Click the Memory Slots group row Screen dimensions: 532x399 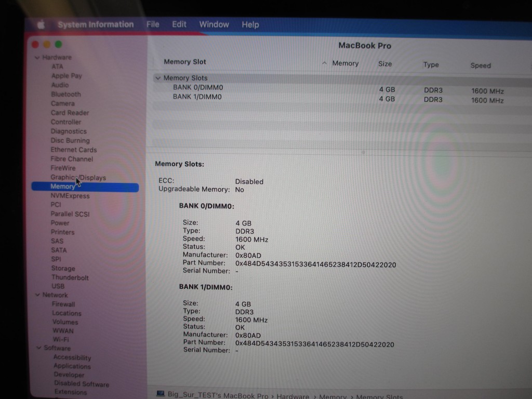pos(342,79)
